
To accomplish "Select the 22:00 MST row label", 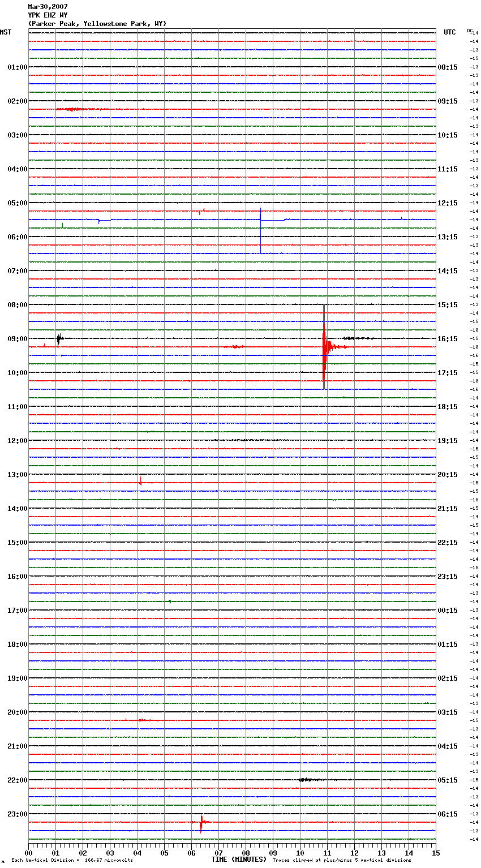I will [18, 780].
